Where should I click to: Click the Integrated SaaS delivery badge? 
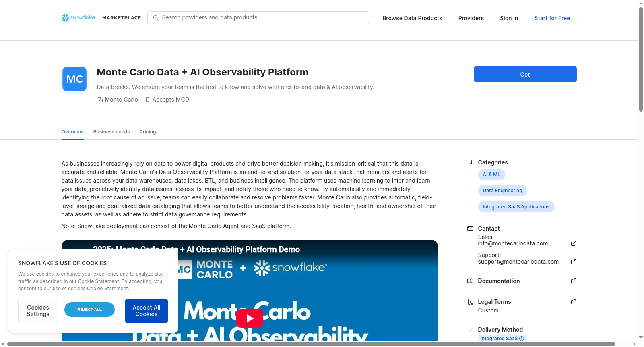pos(502,339)
